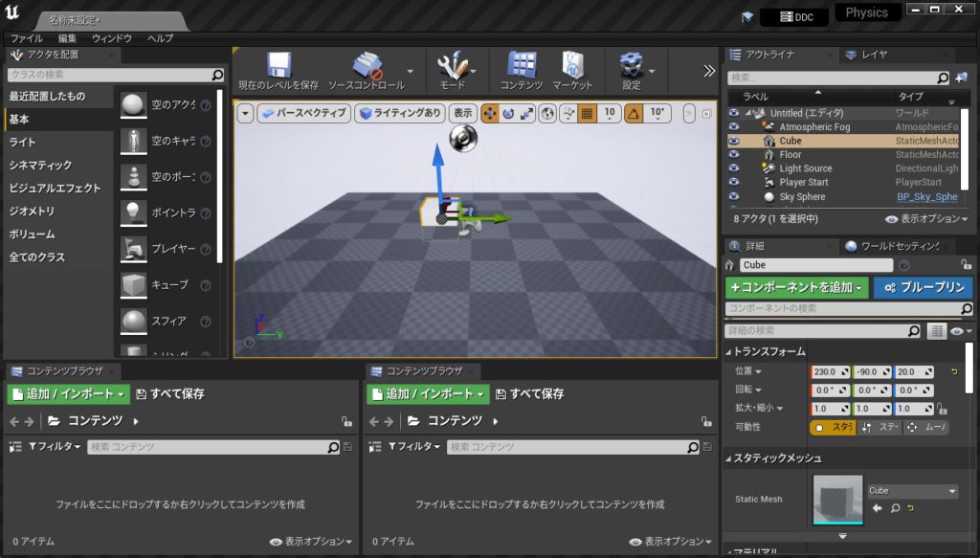Select the rotate tool in viewport toolbar
This screenshot has height=558, width=980.
point(508,113)
